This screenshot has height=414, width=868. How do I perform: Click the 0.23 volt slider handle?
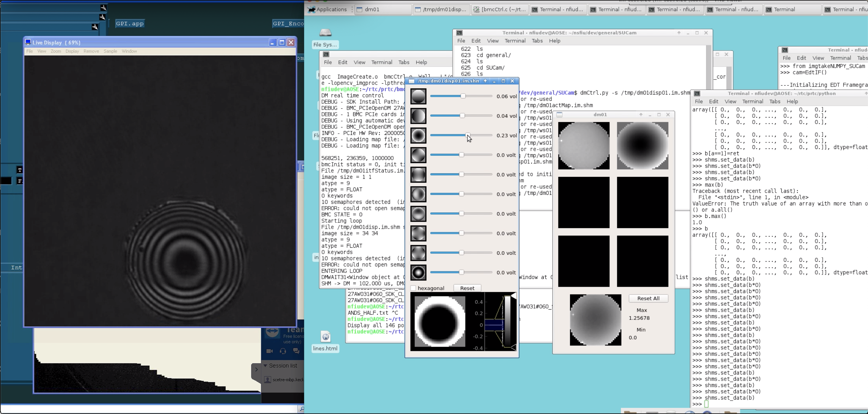point(468,135)
